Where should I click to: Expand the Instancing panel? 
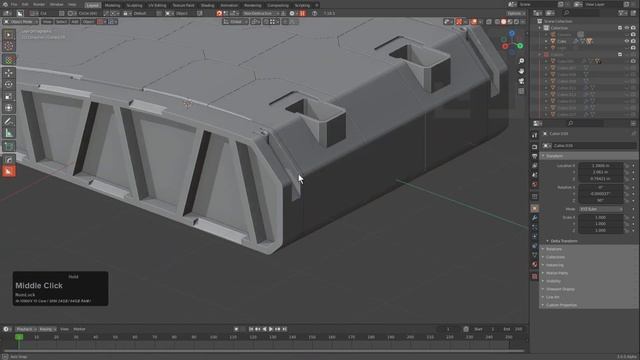[x=588, y=265]
